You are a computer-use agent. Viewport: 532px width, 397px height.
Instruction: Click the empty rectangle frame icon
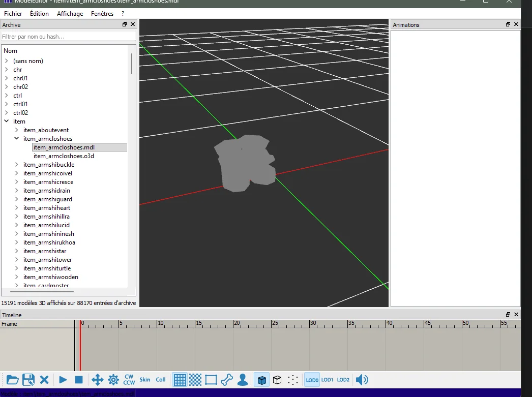[211, 380]
